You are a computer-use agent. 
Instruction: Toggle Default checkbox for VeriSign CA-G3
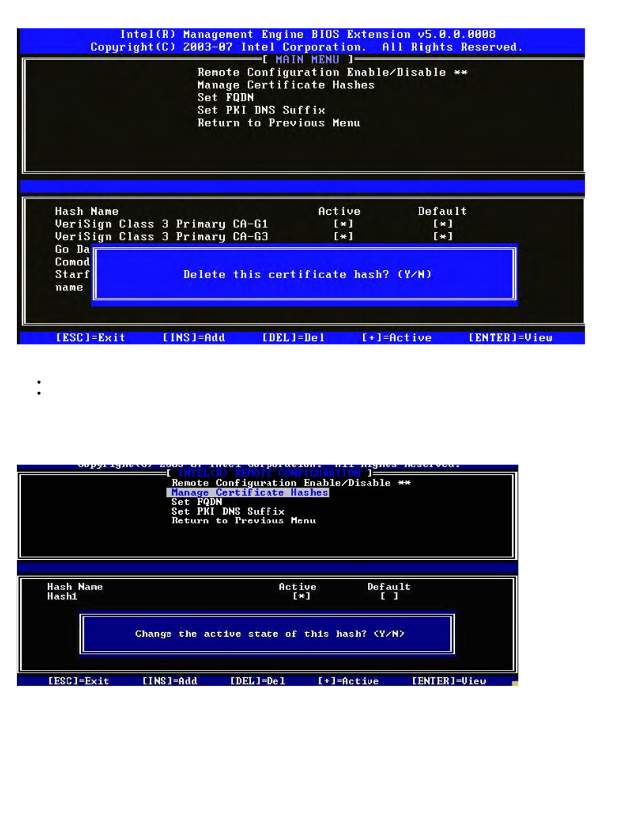click(443, 237)
